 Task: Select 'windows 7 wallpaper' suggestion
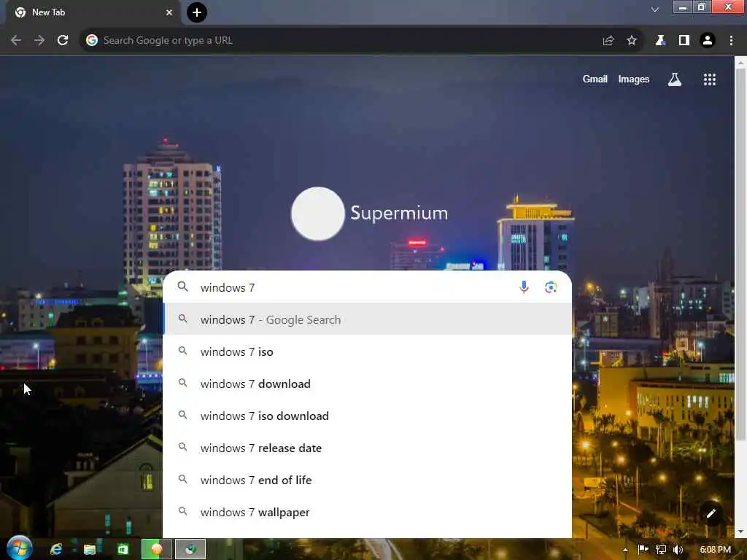tap(368, 513)
